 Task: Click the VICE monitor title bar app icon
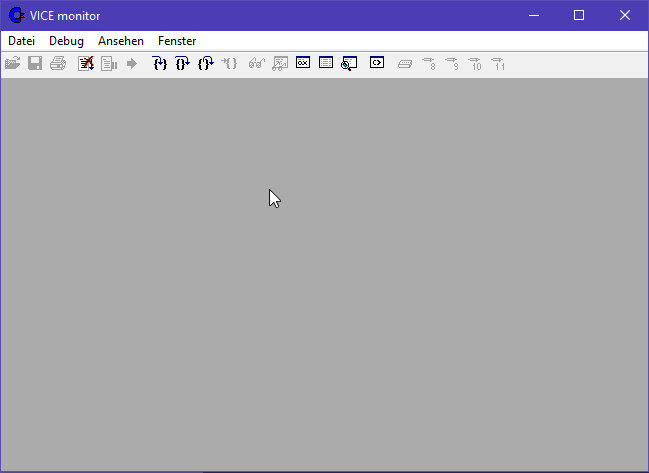pos(16,15)
